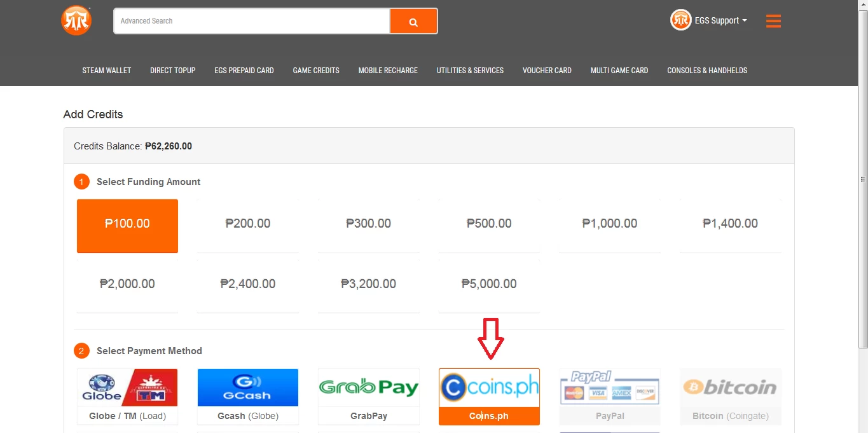Click the Select Payment Method heading
Image resolution: width=868 pixels, height=433 pixels.
[x=149, y=351]
